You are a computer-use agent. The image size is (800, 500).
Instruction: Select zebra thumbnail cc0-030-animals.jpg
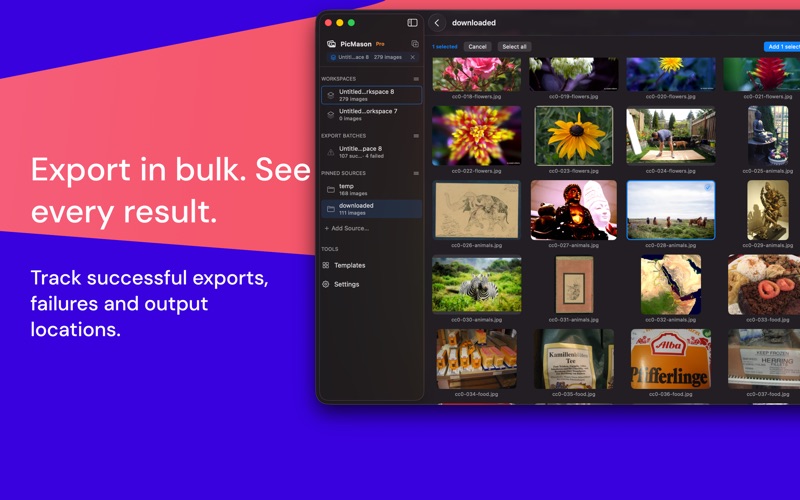click(477, 284)
